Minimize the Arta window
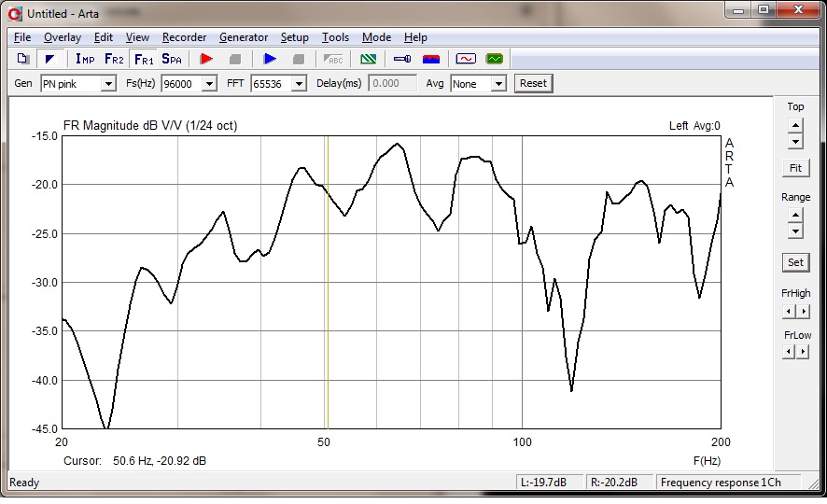827x504 pixels. [738, 10]
